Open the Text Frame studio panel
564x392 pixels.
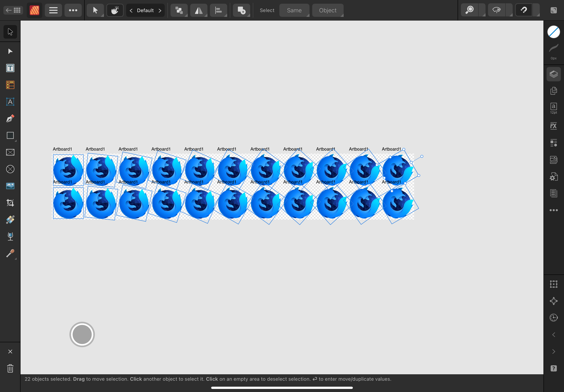pos(554,193)
